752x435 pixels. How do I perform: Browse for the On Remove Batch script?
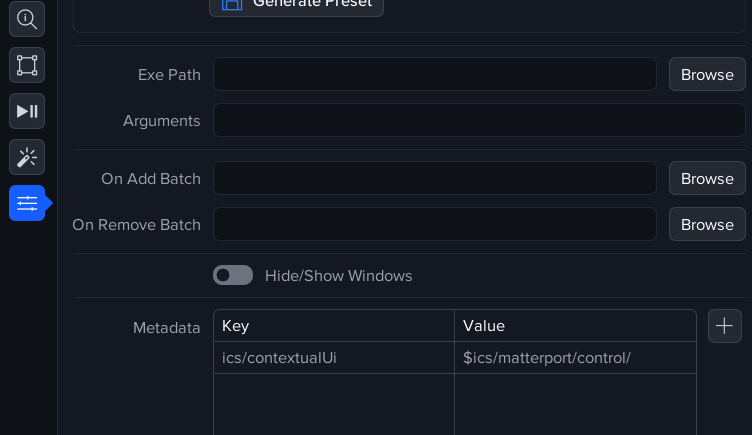click(707, 225)
